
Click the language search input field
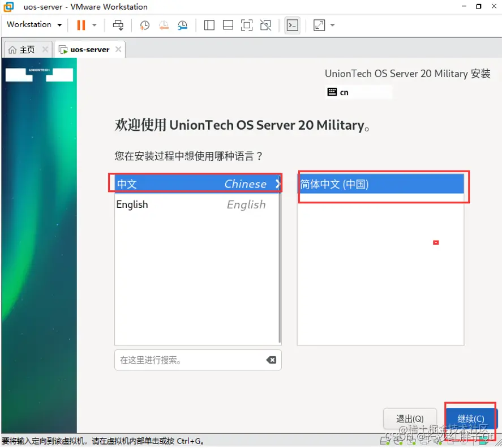(187, 360)
